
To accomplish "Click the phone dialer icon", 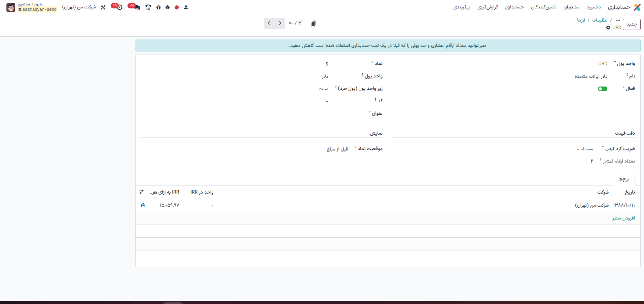I will (148, 7).
